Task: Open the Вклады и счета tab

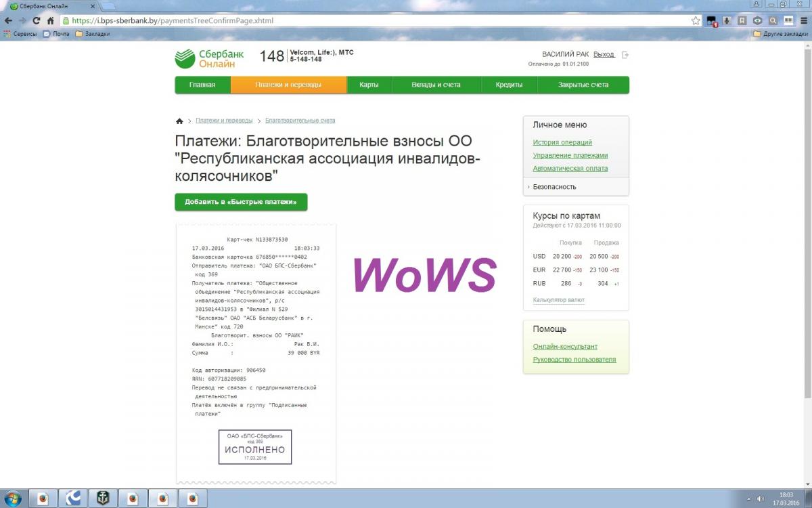Action: coord(436,85)
